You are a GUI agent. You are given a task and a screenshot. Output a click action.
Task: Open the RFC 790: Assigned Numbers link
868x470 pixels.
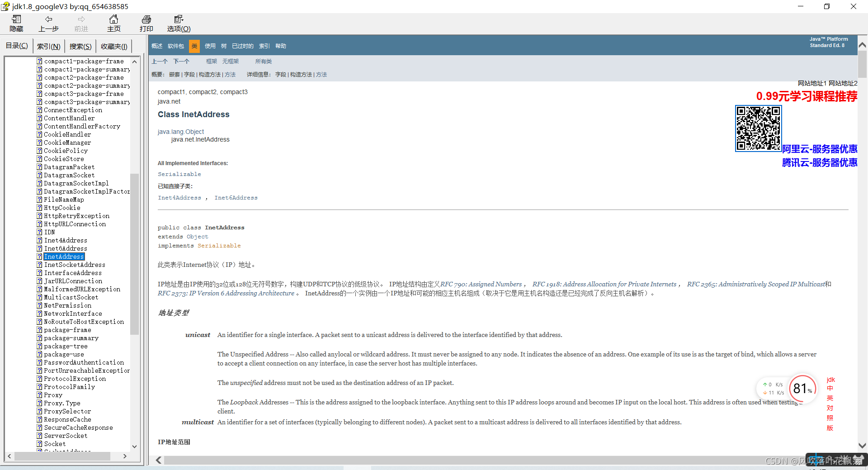pos(481,284)
